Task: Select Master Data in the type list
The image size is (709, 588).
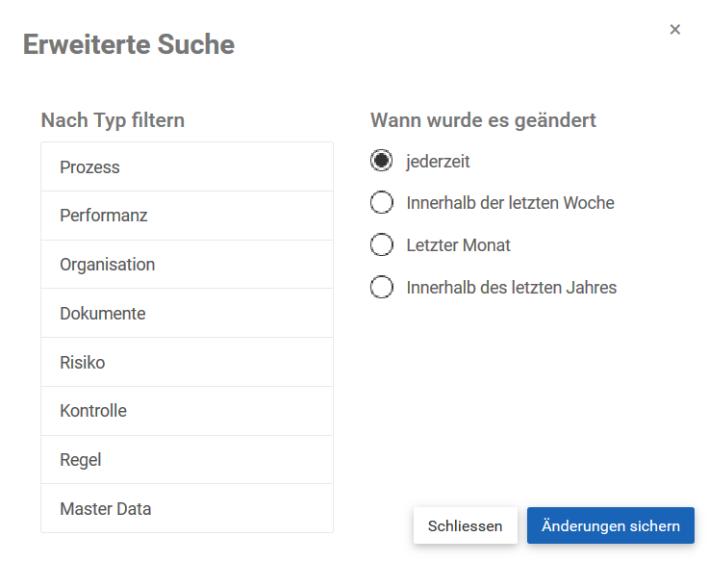Action: point(187,509)
